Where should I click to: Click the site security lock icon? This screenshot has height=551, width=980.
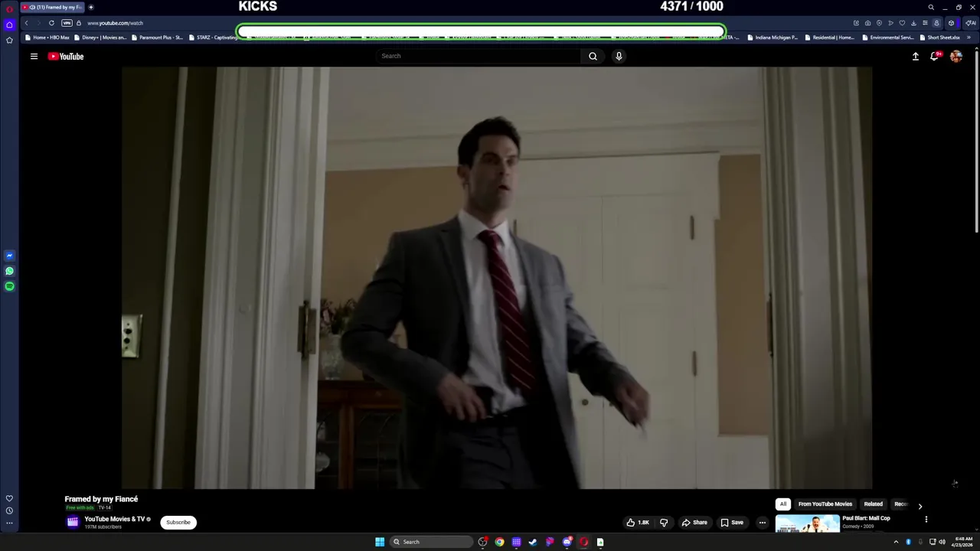pos(79,23)
